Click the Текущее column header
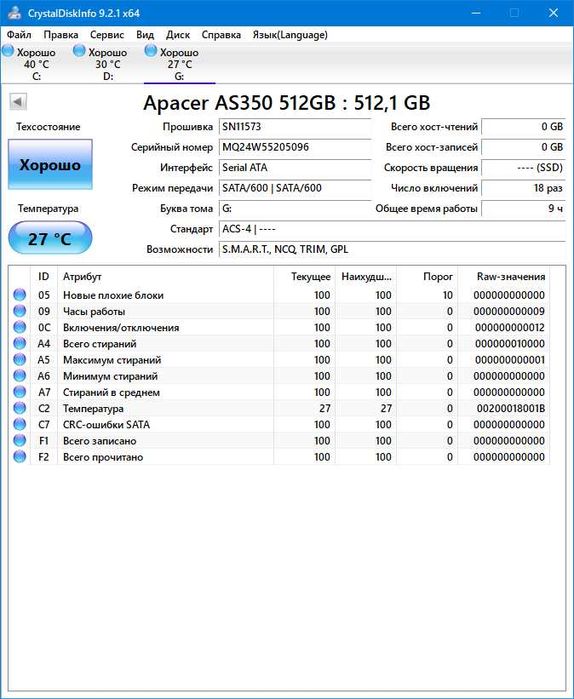 304,276
